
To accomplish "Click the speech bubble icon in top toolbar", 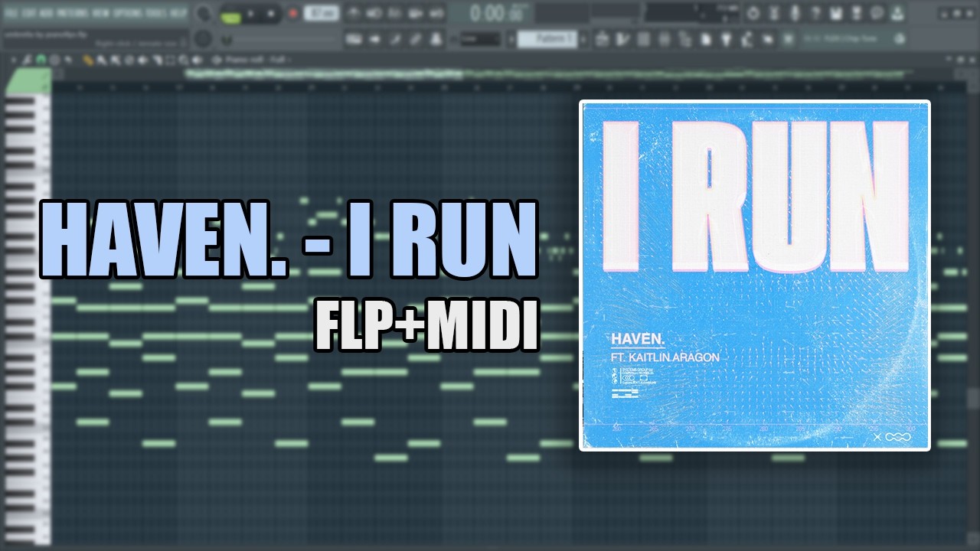I will coord(877,13).
